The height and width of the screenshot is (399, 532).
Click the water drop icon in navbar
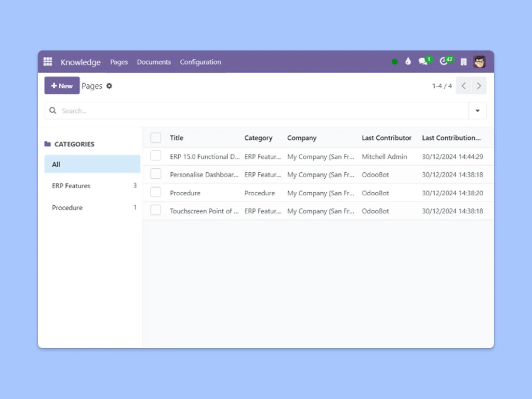(408, 61)
